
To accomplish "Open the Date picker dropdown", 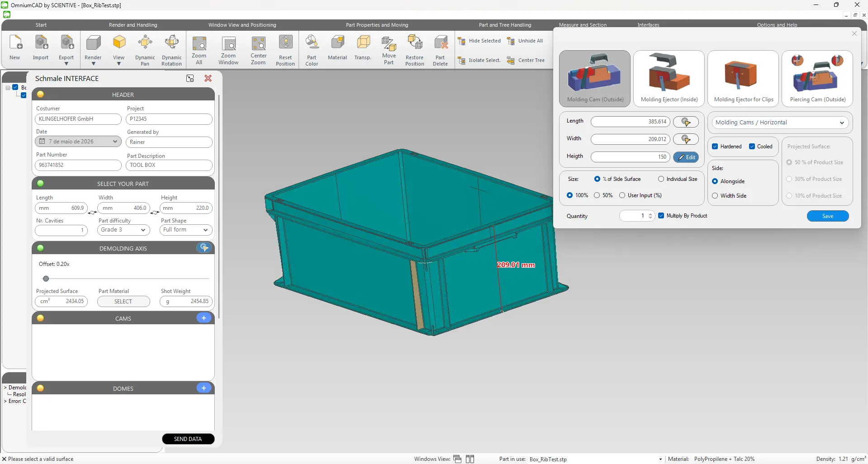I will (x=78, y=142).
